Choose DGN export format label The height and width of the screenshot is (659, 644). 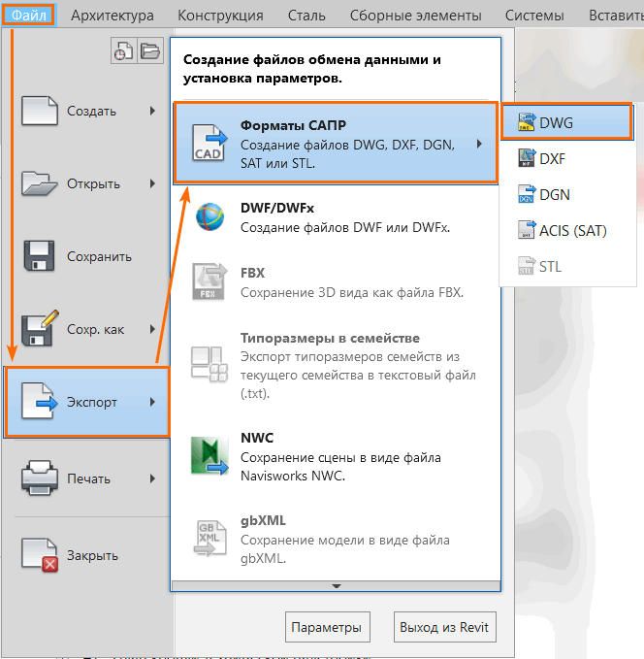(x=555, y=195)
